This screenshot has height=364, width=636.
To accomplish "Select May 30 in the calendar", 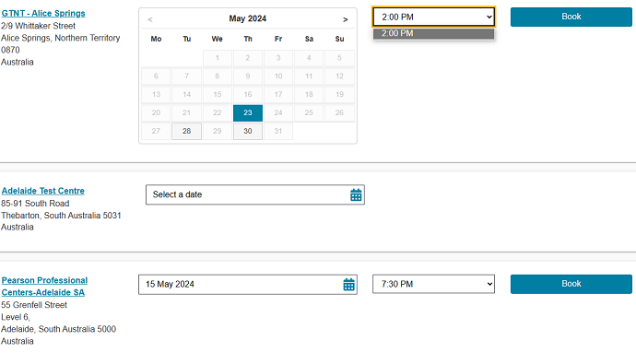I will click(x=248, y=132).
